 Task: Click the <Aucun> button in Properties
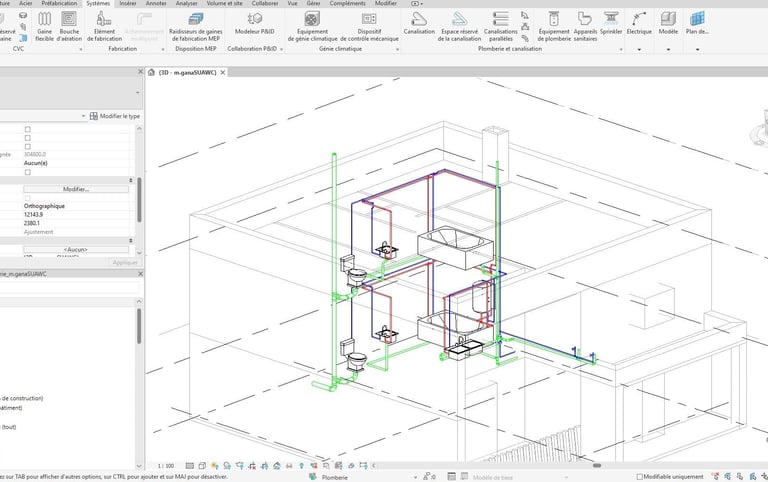tap(76, 249)
